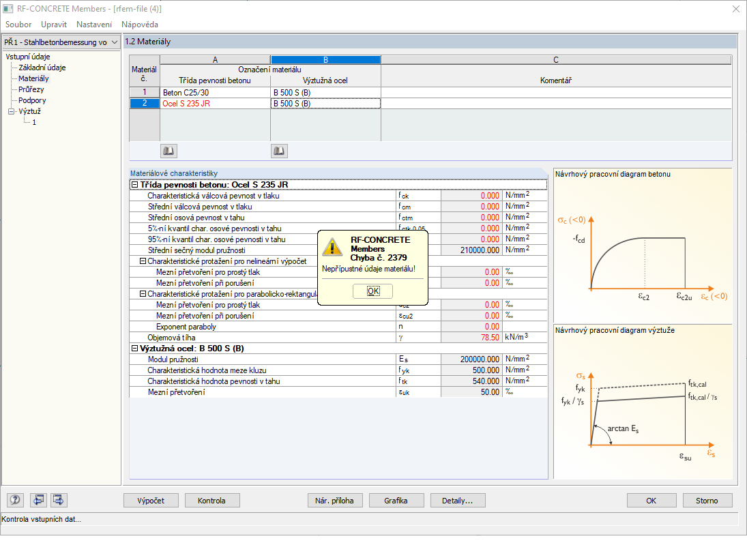Screen dimensions: 747x560
Task: Click the Komentář cell for material 1
Action: pos(556,92)
